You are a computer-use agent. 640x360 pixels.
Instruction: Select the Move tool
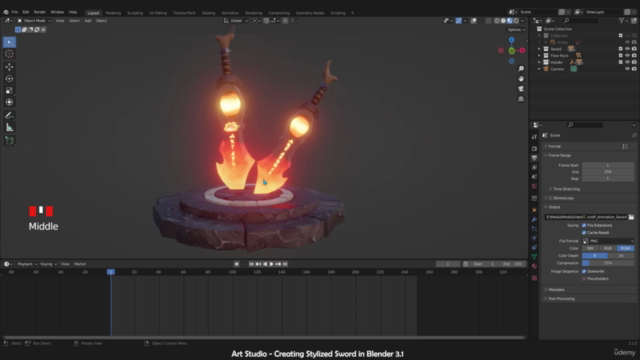coord(9,67)
